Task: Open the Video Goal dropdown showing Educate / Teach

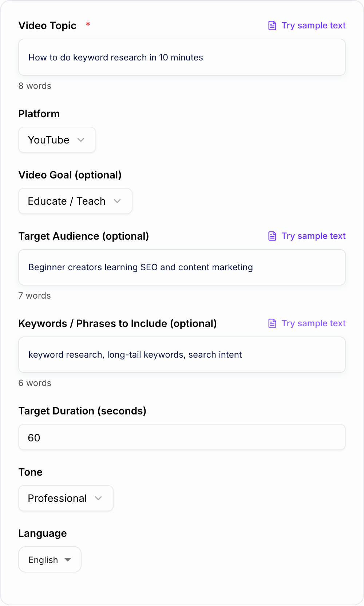Action: pos(75,201)
